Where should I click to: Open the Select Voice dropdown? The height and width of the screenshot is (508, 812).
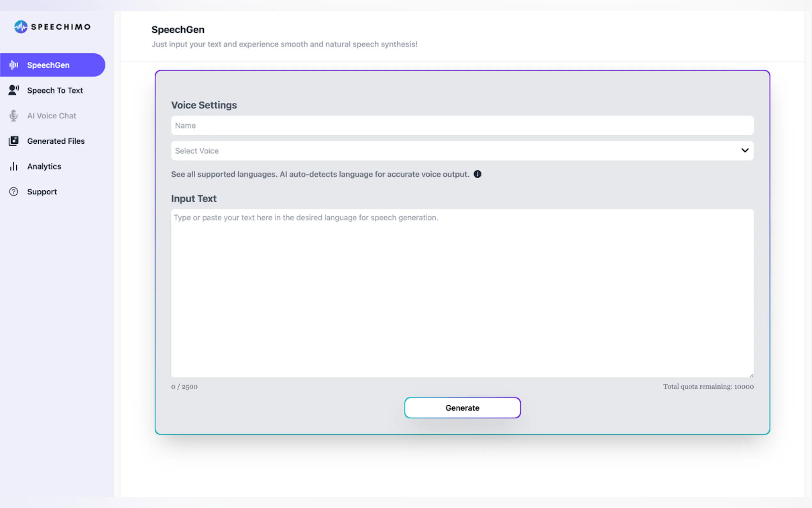(462, 151)
